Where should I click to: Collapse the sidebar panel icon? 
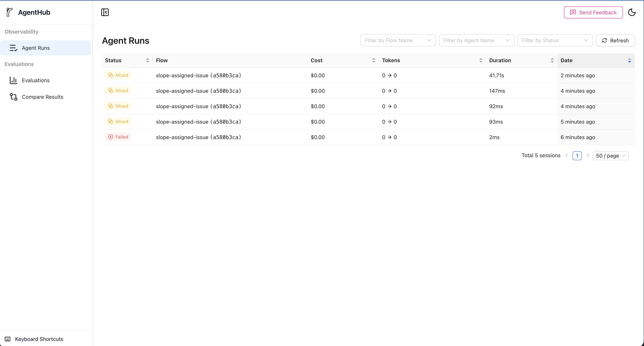pos(105,12)
